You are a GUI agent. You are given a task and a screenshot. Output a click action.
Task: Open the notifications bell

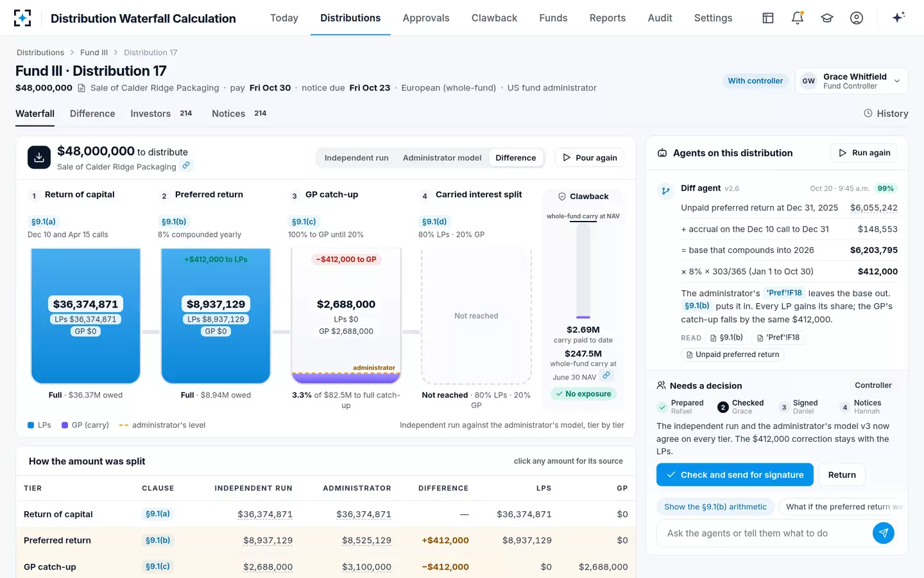798,18
